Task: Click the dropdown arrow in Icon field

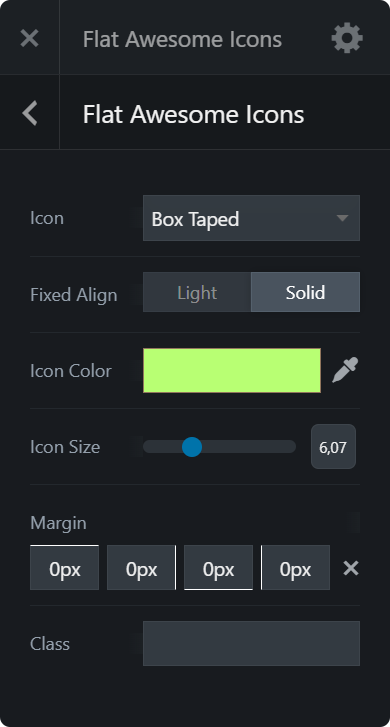Action: [342, 218]
